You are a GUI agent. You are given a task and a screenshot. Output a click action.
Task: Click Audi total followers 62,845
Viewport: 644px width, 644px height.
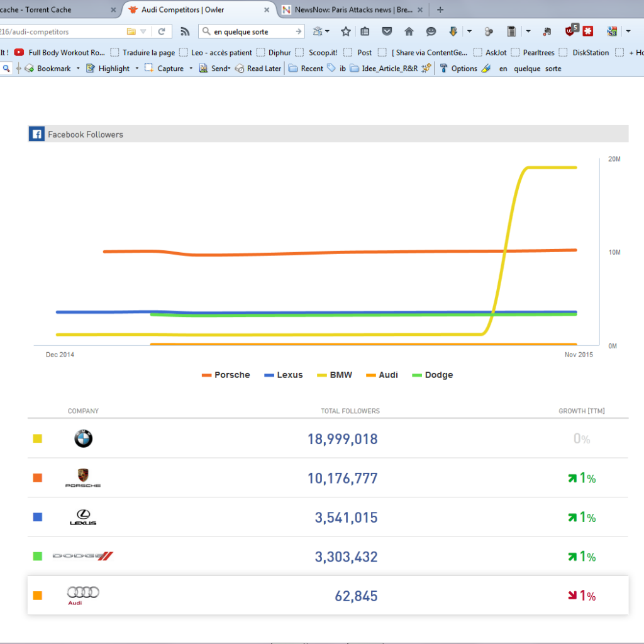coord(356,596)
